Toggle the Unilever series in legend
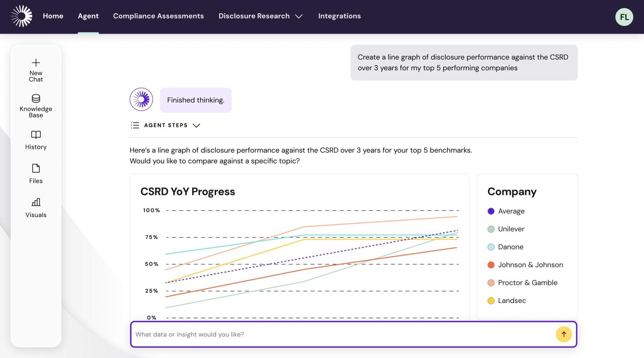The image size is (644, 358). pyautogui.click(x=511, y=229)
